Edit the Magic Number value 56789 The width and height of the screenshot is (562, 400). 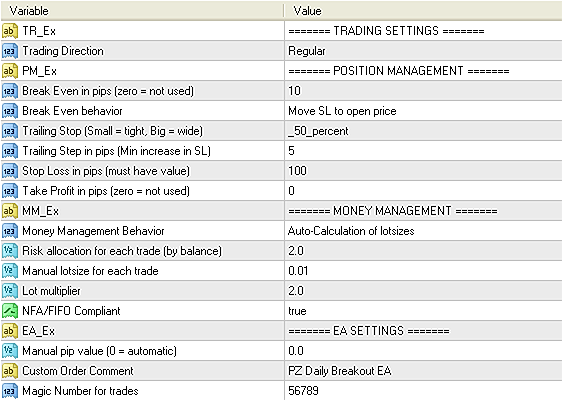423,391
